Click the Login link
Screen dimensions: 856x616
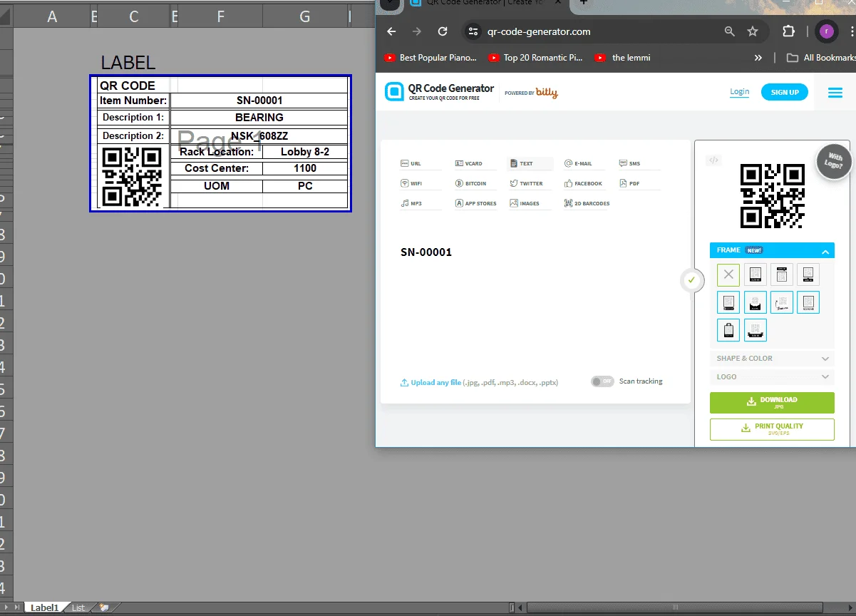(740, 92)
